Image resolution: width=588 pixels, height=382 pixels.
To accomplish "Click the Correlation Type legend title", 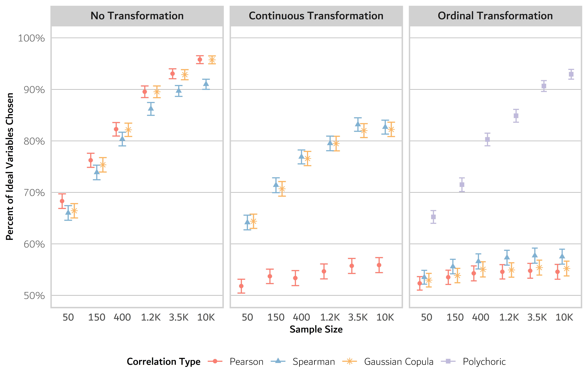I will pos(164,361).
